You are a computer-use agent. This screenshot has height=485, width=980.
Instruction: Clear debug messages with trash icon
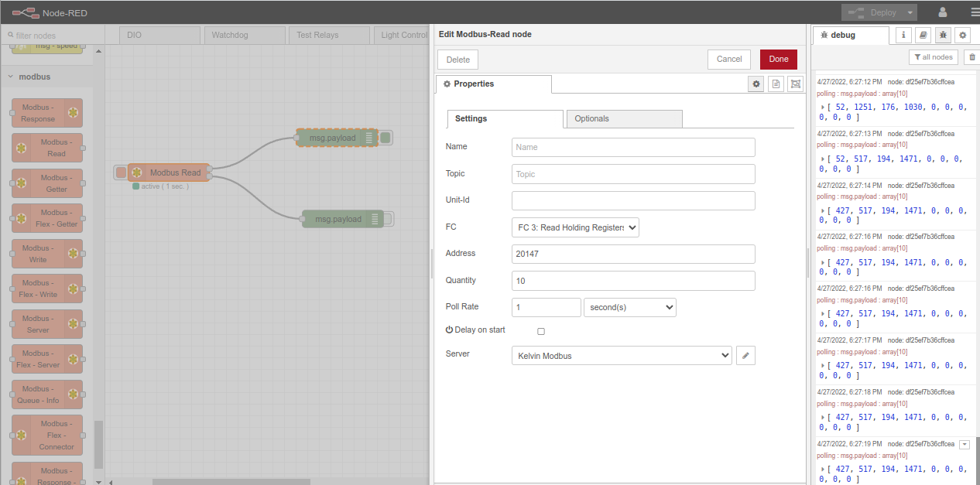972,57
